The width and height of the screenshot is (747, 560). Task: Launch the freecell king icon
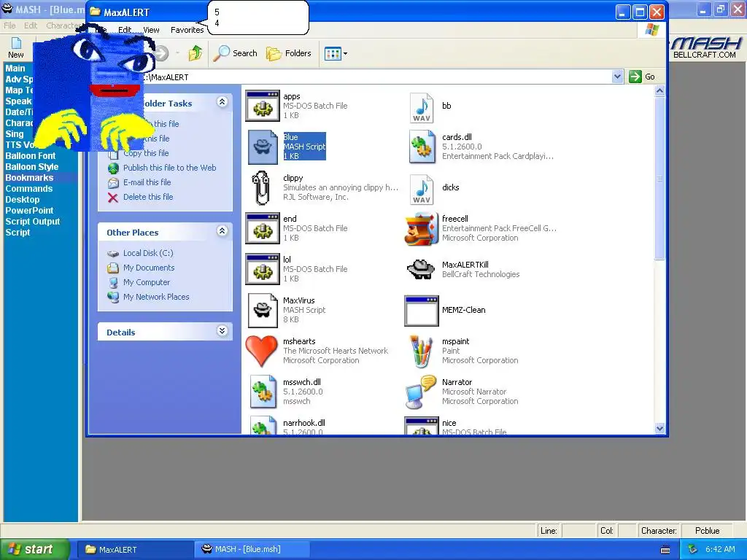[x=421, y=228]
